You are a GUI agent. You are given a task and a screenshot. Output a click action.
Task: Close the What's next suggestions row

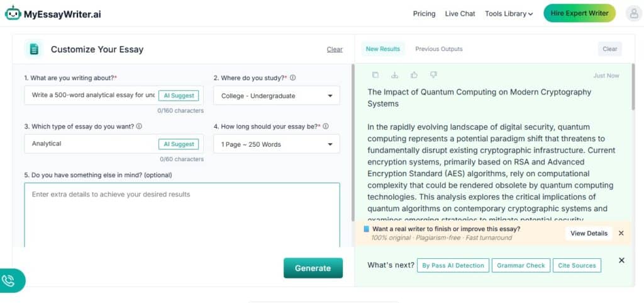621,260
